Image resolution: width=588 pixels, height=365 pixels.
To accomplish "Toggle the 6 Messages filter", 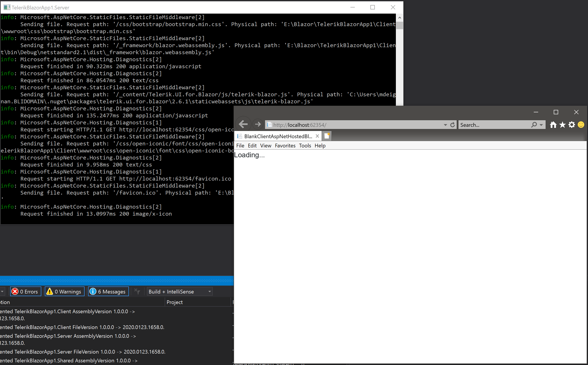I will click(108, 292).
